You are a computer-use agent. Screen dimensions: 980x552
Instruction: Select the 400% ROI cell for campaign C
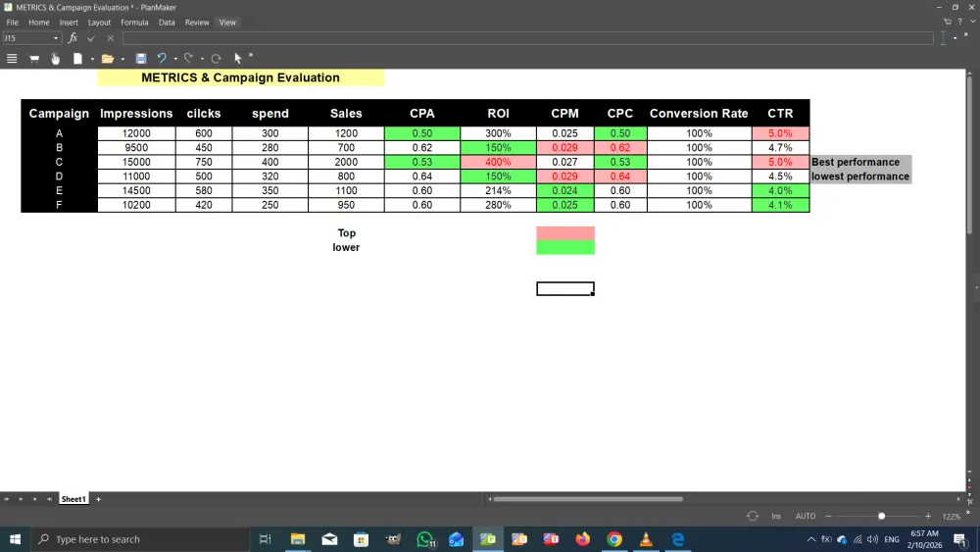click(498, 162)
